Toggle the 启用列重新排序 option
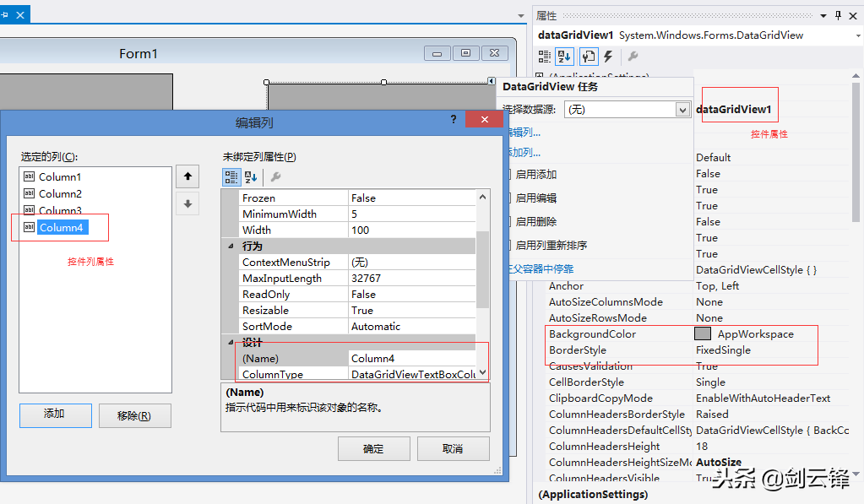Image resolution: width=864 pixels, height=504 pixels. (548, 245)
